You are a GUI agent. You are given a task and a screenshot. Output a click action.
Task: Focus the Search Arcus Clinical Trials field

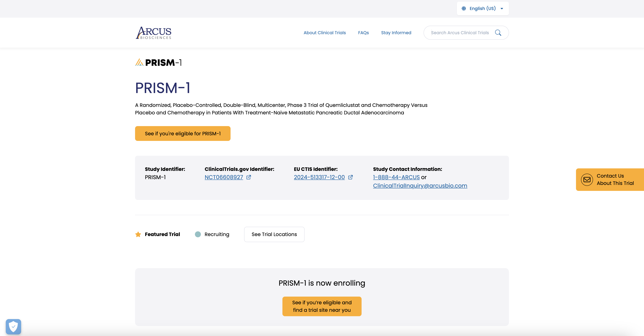pos(460,33)
